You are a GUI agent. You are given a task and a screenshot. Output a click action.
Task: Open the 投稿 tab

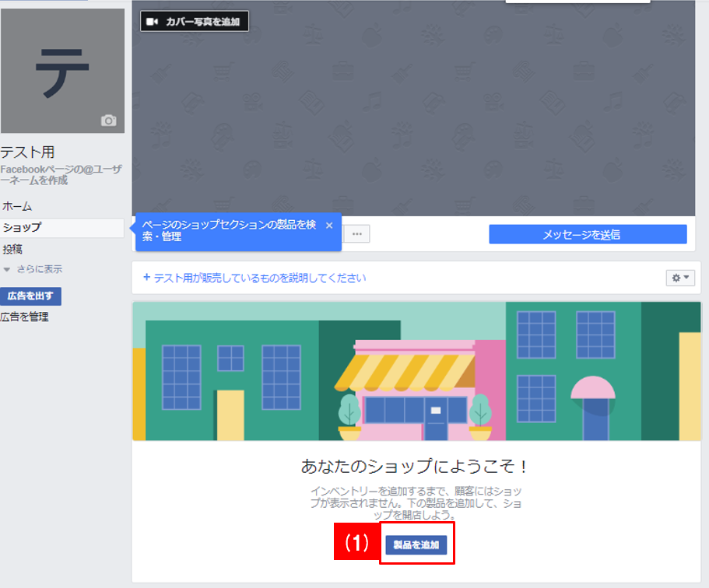[12, 250]
